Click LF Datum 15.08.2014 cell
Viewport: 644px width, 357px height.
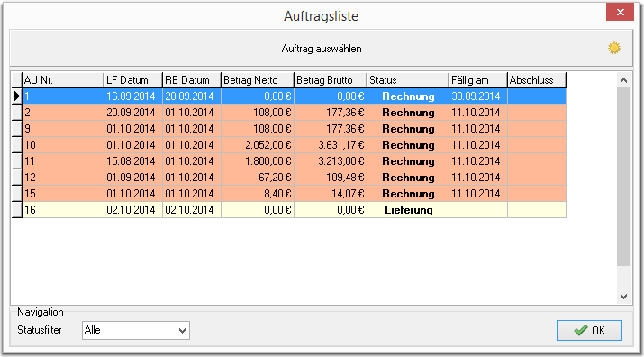133,161
